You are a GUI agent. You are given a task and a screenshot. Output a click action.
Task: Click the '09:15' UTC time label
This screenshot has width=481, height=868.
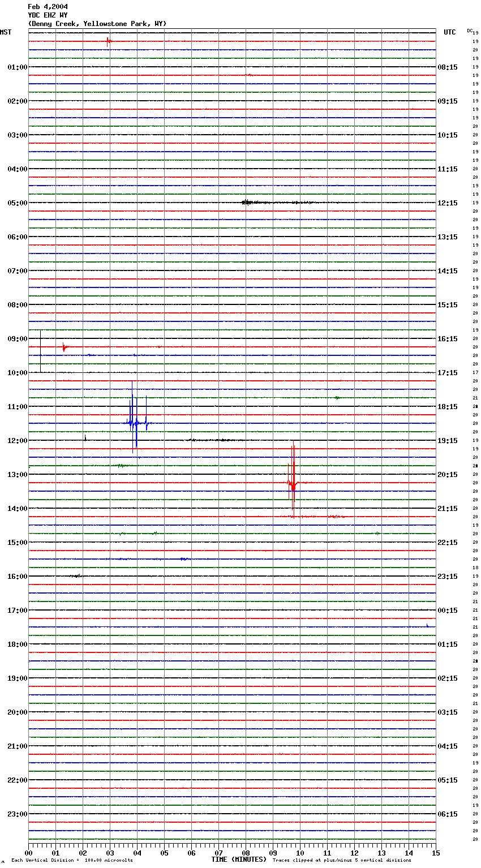pyautogui.click(x=448, y=101)
